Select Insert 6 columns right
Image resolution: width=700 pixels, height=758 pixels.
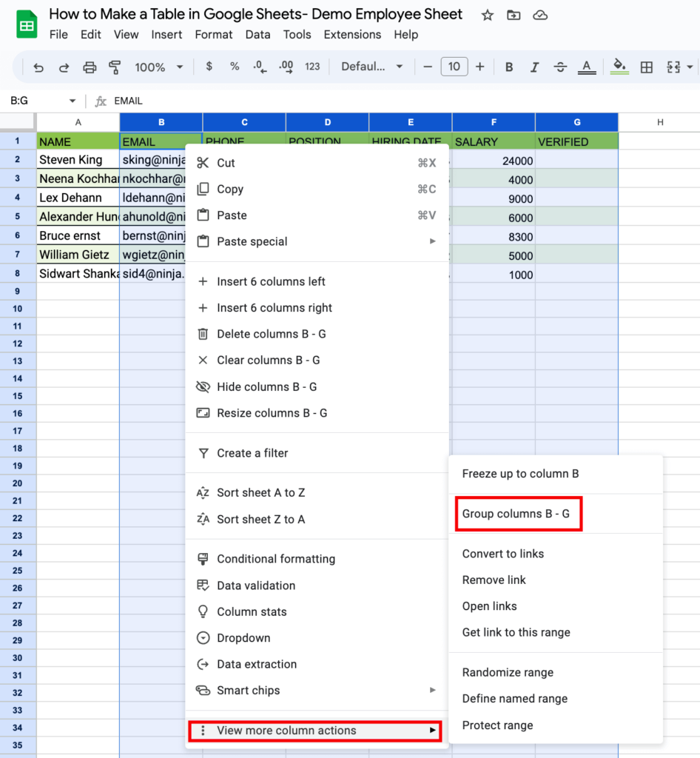click(317, 308)
